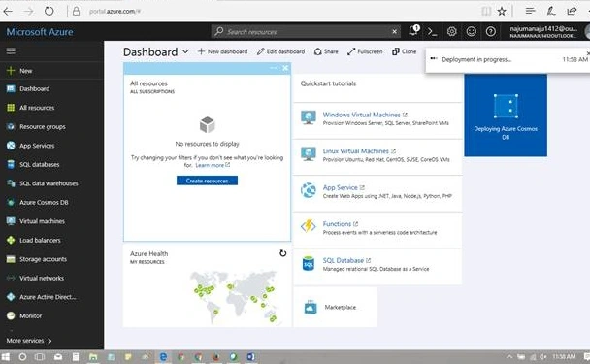Switch dashboard to Fullscreen
The width and height of the screenshot is (590, 364).
tap(365, 51)
